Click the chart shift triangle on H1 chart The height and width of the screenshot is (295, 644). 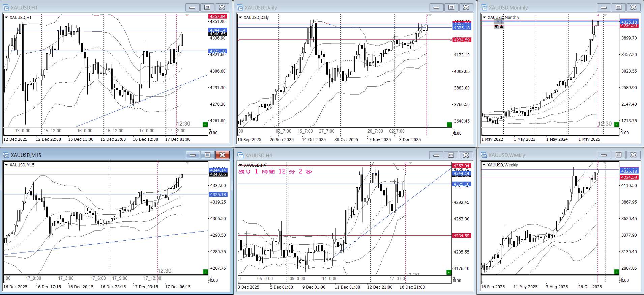click(187, 15)
